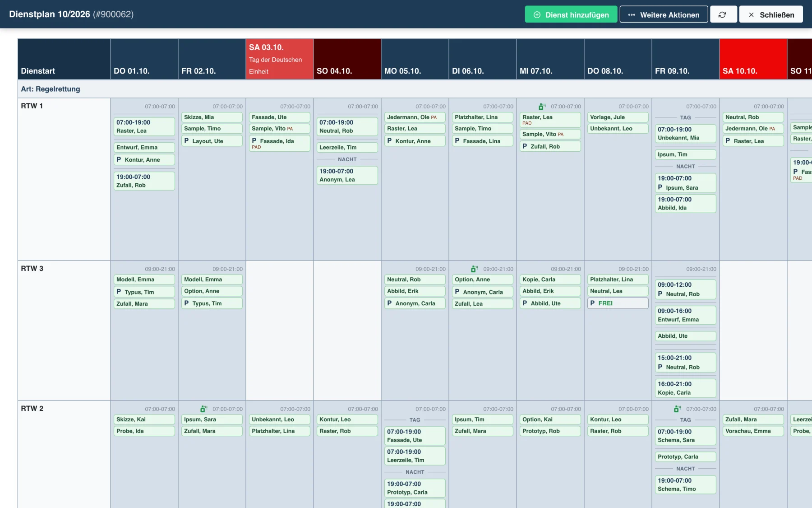Select the SA 10.10. column header
The height and width of the screenshot is (508, 812).
pos(753,59)
